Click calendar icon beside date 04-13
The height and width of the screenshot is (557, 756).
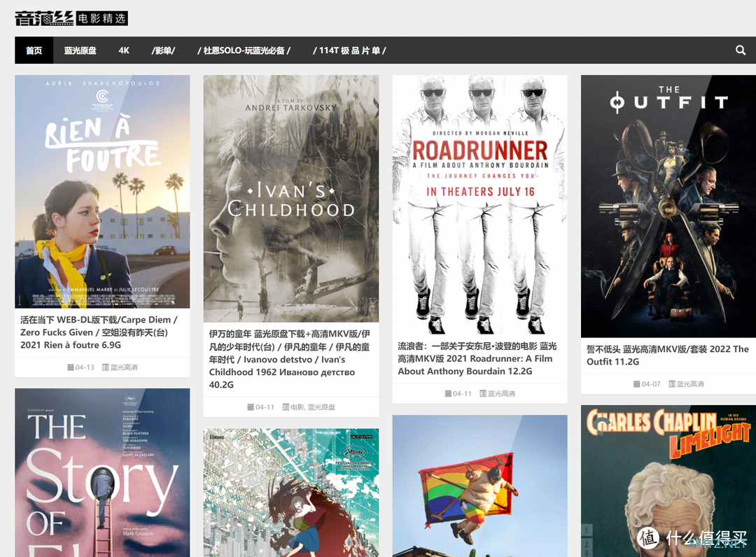[71, 367]
